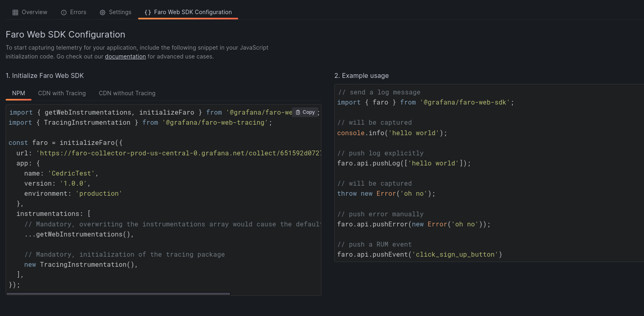
Task: Click the 'instrumentations: [' line
Action: [54, 214]
